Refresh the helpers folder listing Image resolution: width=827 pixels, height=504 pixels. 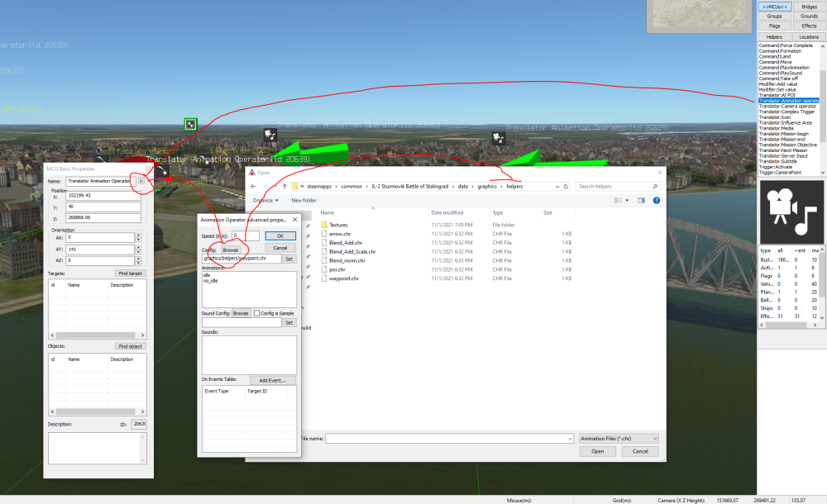pos(566,187)
